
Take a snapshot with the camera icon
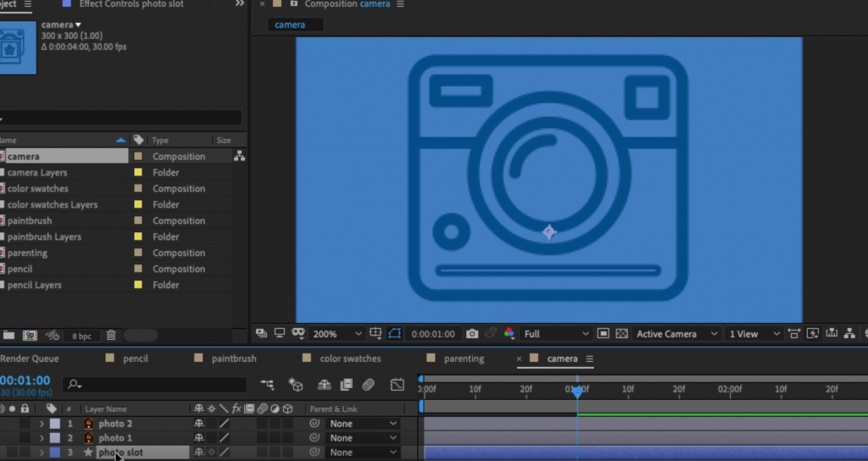471,334
